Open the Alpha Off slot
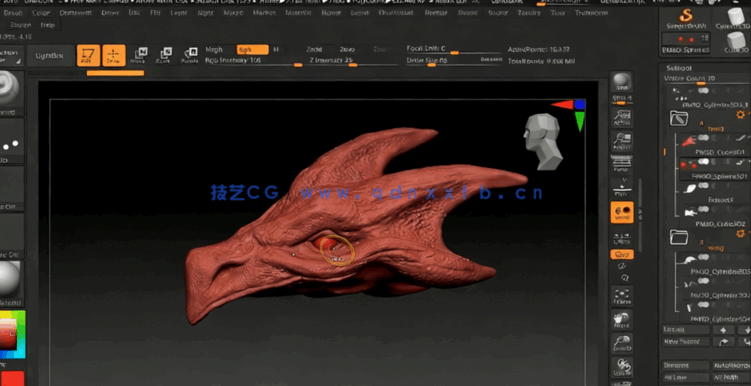751x386 pixels. point(11,189)
